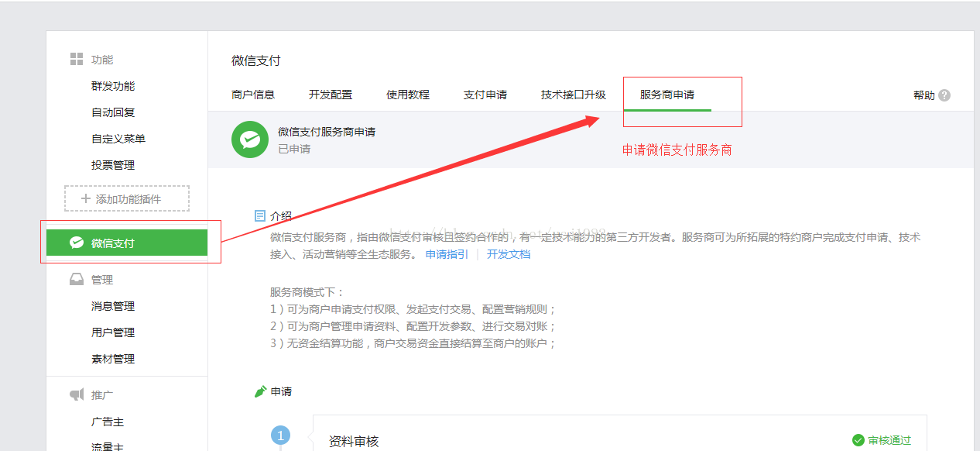Screen dimensions: 980x451
Task: Click the 微信支付服务商申请 title
Action: [327, 132]
